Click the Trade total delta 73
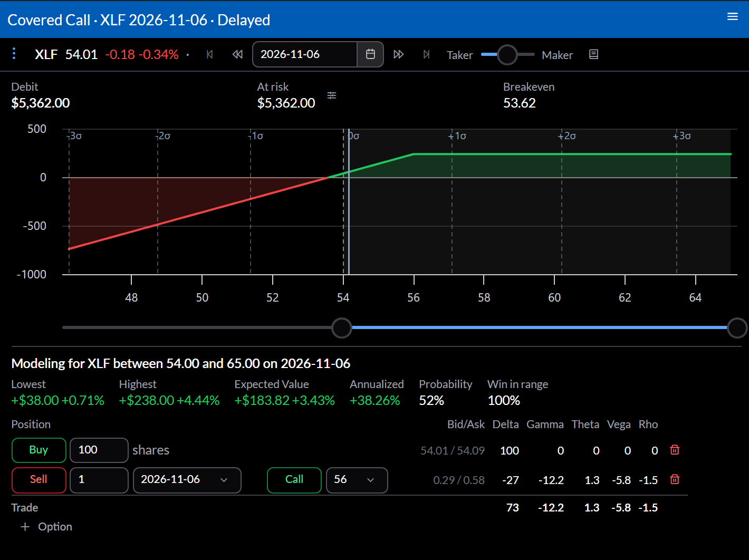Screen dimensions: 749x560 point(512,507)
